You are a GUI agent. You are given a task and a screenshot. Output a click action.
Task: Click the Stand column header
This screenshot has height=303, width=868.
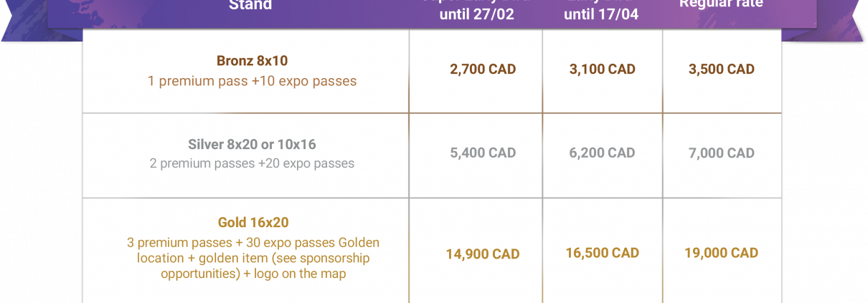click(250, 6)
